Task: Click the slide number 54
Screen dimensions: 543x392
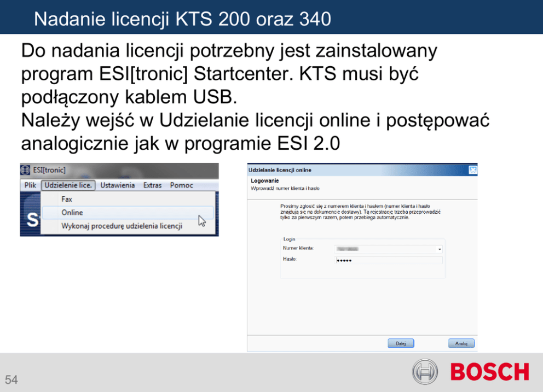Action: 11,379
